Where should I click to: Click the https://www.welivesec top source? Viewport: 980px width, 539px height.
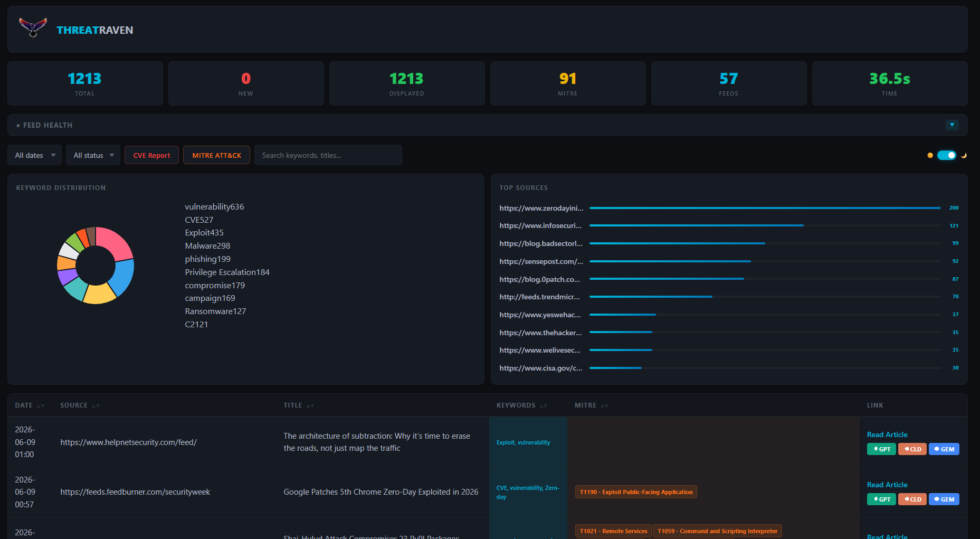tap(540, 350)
